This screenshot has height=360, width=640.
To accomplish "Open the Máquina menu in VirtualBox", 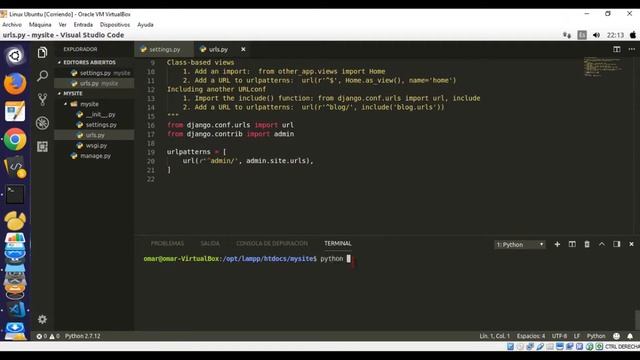I will [x=40, y=25].
